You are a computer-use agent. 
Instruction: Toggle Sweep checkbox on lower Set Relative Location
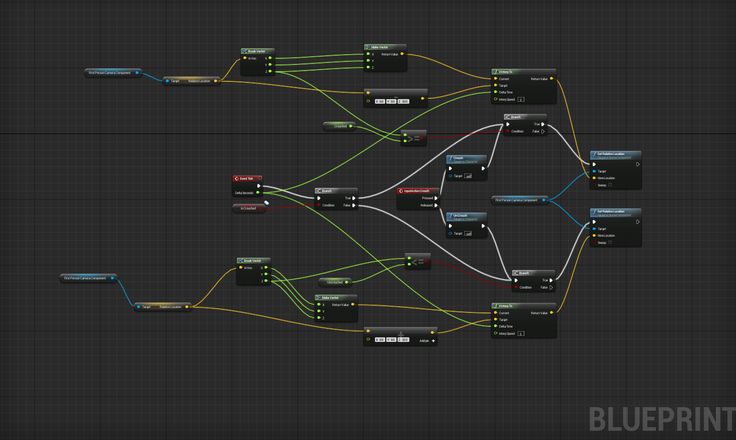[x=610, y=243]
